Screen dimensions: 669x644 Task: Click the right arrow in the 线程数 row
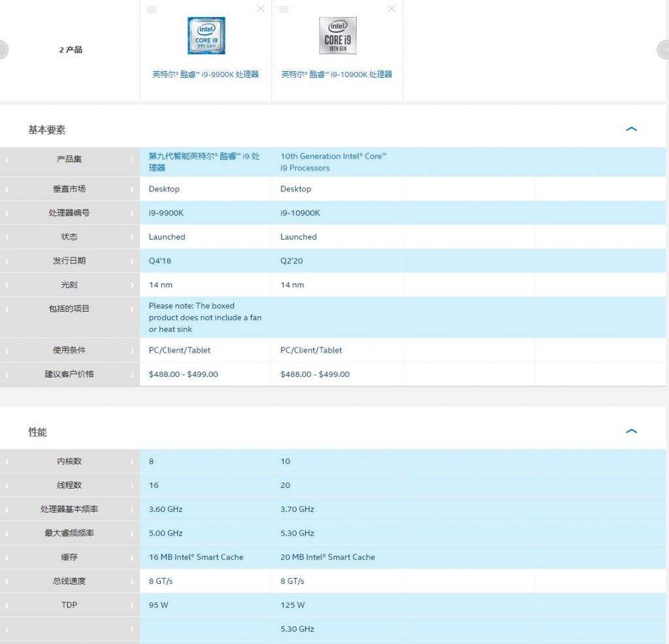(132, 485)
